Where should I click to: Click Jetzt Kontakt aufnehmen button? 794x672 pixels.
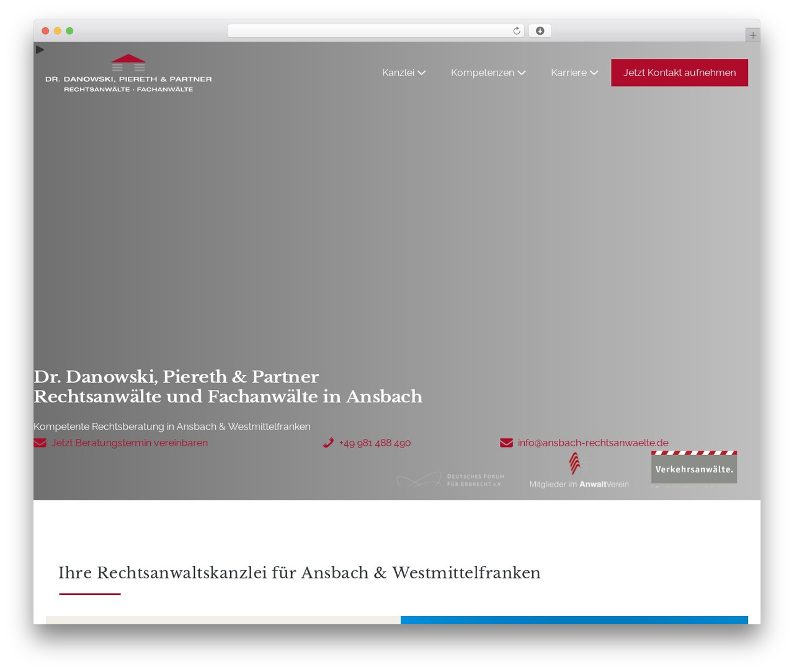tap(679, 73)
